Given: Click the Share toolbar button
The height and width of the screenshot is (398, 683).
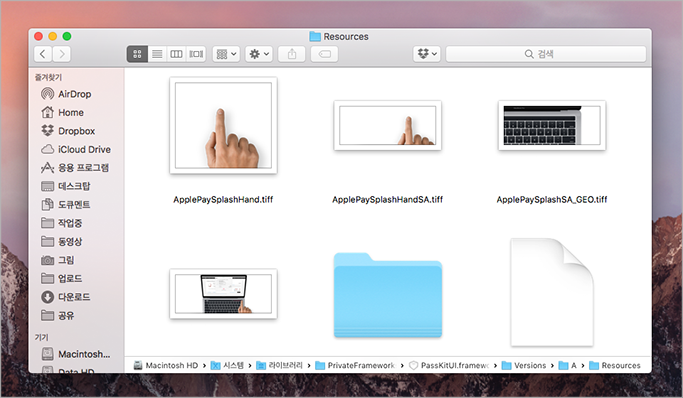Looking at the screenshot, I should coord(292,54).
